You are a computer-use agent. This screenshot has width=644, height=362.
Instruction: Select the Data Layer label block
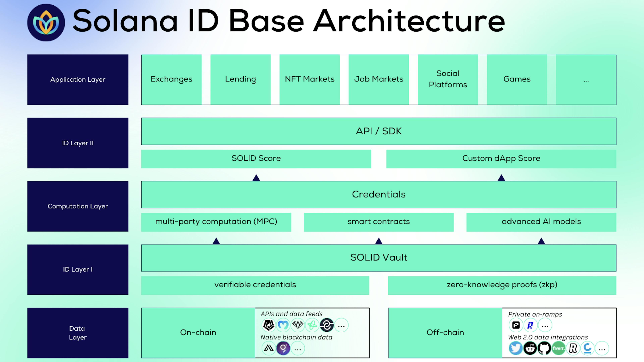click(x=78, y=333)
